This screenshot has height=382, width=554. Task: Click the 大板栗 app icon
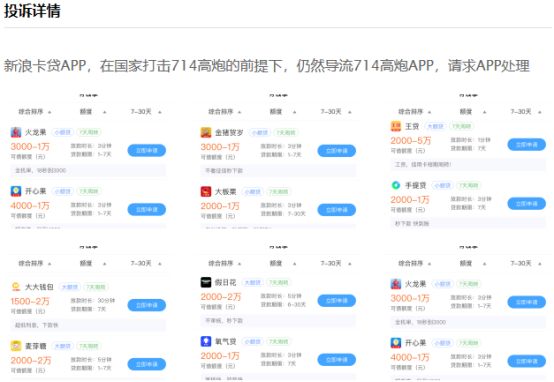(206, 192)
